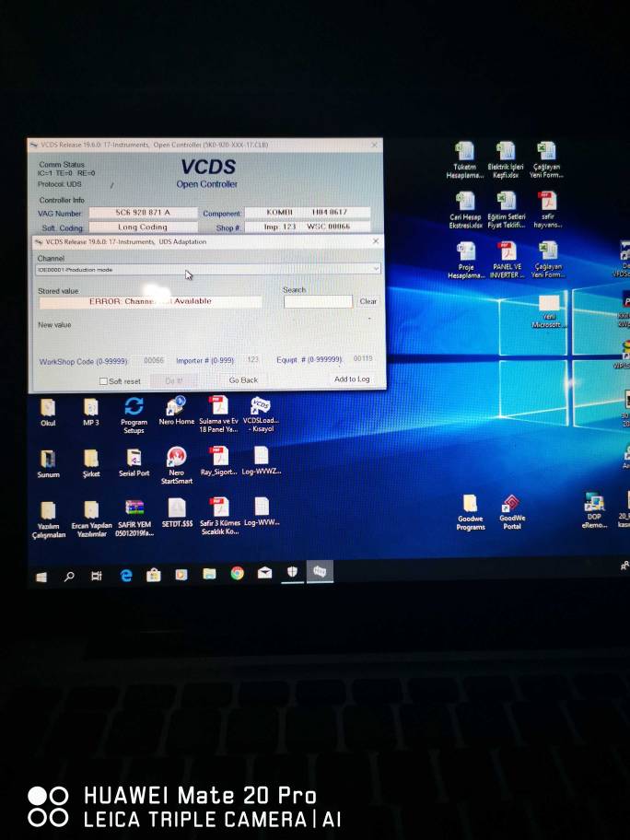Image resolution: width=630 pixels, height=840 pixels.
Task: Open the Ray_Sigort PDF file
Action: coord(218,461)
